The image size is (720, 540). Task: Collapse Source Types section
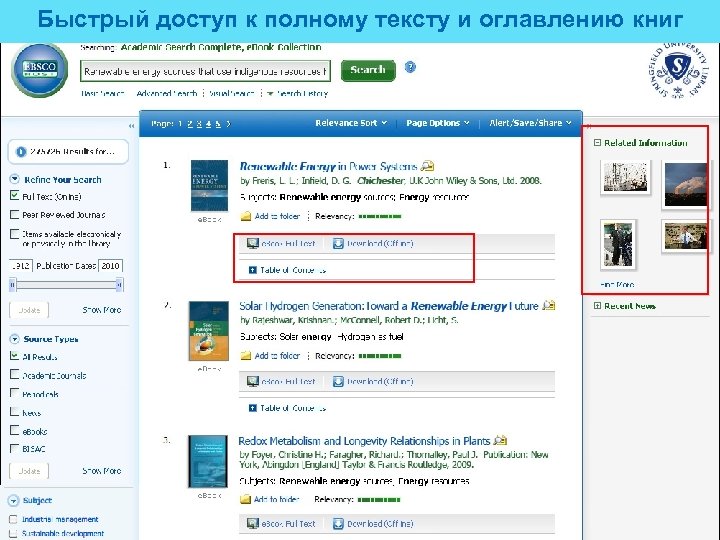pyautogui.click(x=15, y=339)
